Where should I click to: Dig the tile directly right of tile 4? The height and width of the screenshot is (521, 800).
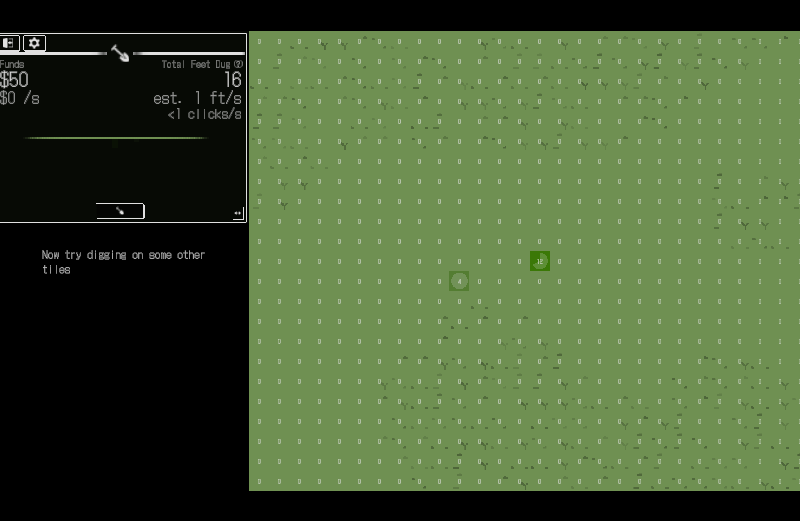click(x=479, y=281)
